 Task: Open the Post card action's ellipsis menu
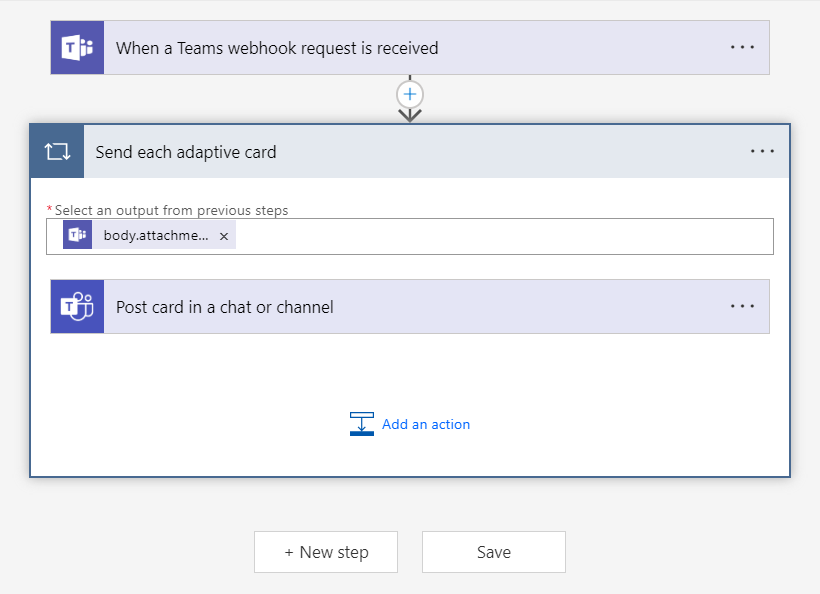click(x=742, y=306)
